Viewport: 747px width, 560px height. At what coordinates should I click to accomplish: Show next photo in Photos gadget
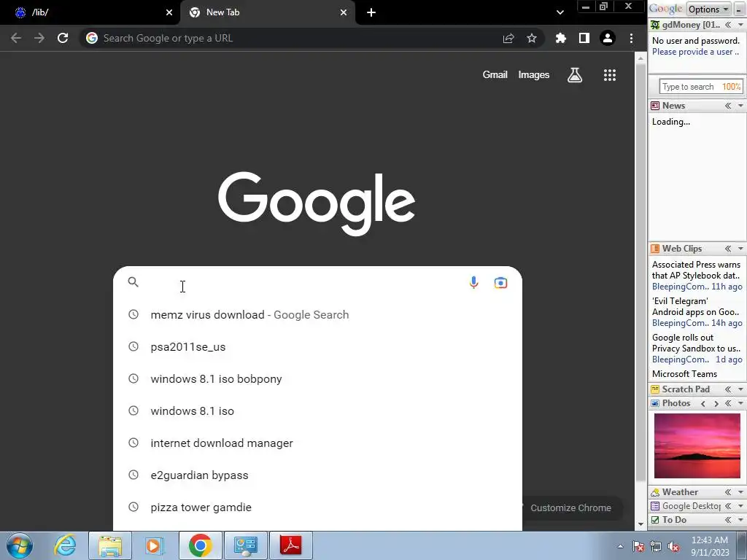tap(716, 403)
